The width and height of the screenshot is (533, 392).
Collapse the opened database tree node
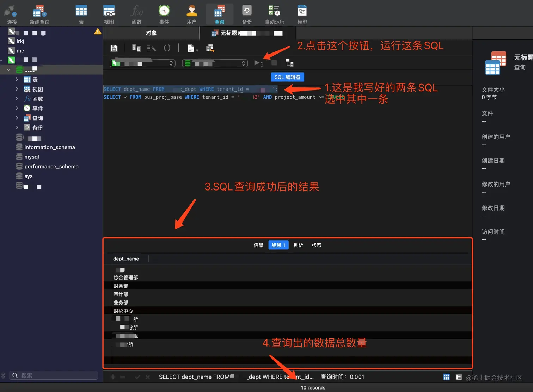pyautogui.click(x=8, y=70)
